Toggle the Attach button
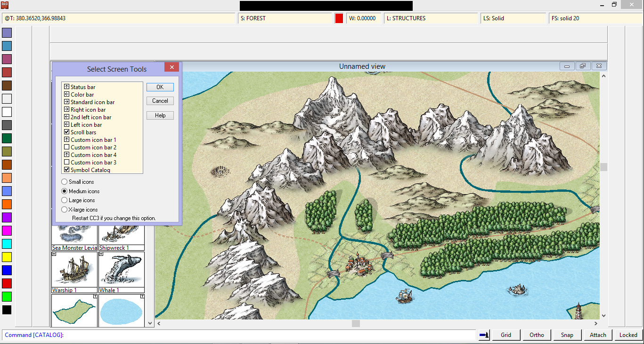The height and width of the screenshot is (344, 644). pos(598,335)
